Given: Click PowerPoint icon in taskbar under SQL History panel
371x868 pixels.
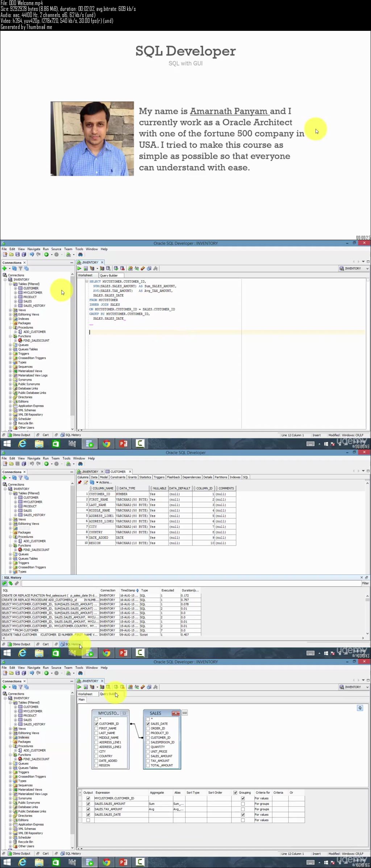Looking at the screenshot, I should click(123, 653).
